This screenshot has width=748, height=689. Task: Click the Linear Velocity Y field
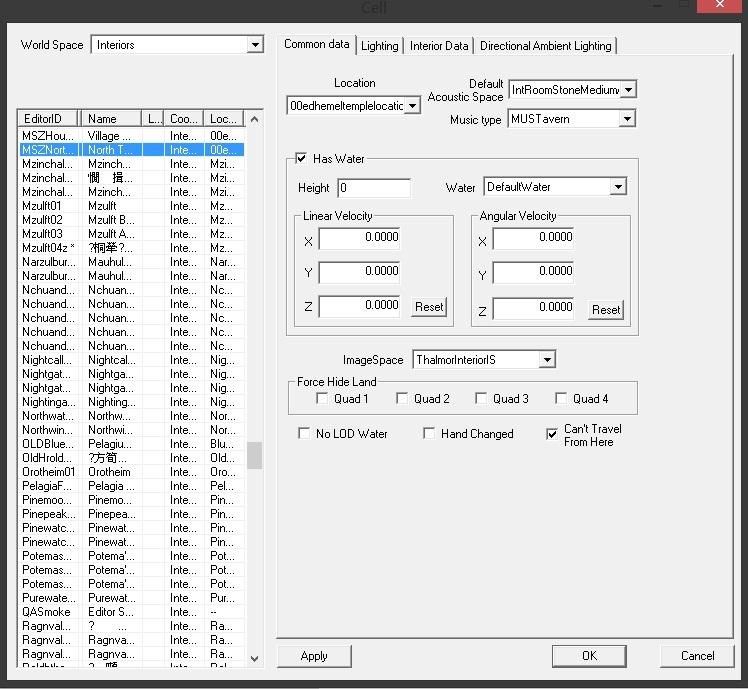[x=360, y=271]
